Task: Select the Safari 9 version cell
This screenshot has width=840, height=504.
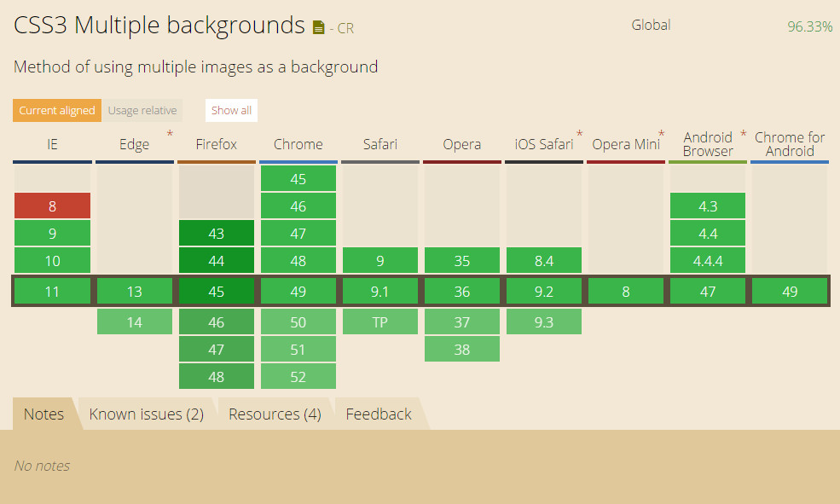Action: pos(379,260)
